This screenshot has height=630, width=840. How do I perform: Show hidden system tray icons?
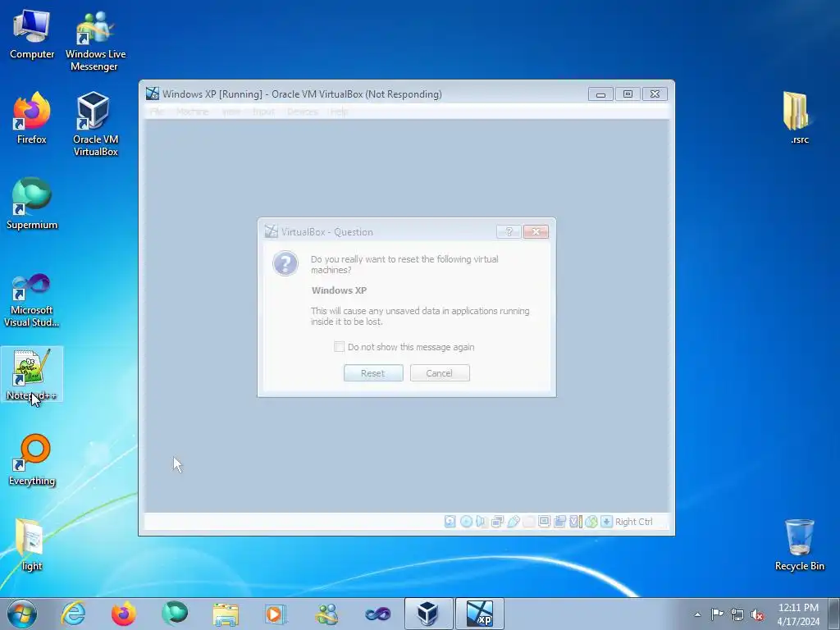(697, 614)
